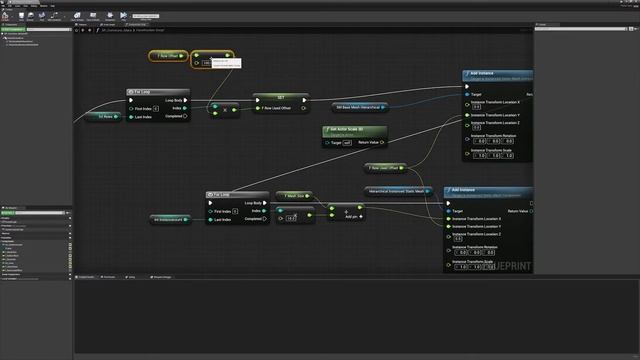
Task: Open the Window menu
Action: (44, 6)
